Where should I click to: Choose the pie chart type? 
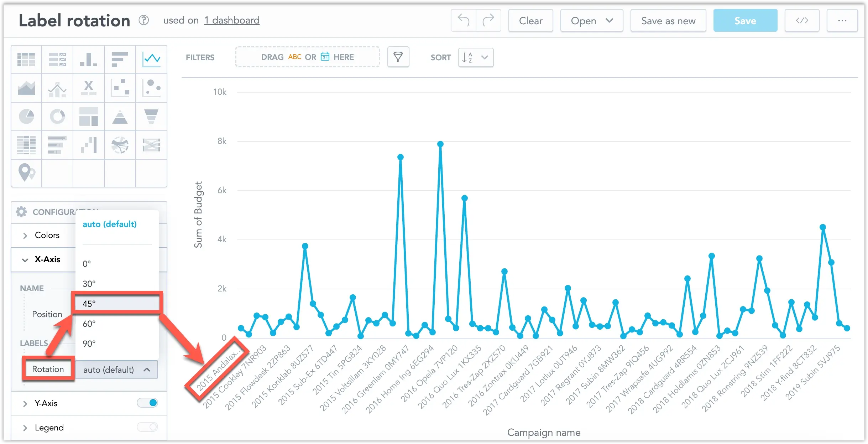(x=26, y=117)
